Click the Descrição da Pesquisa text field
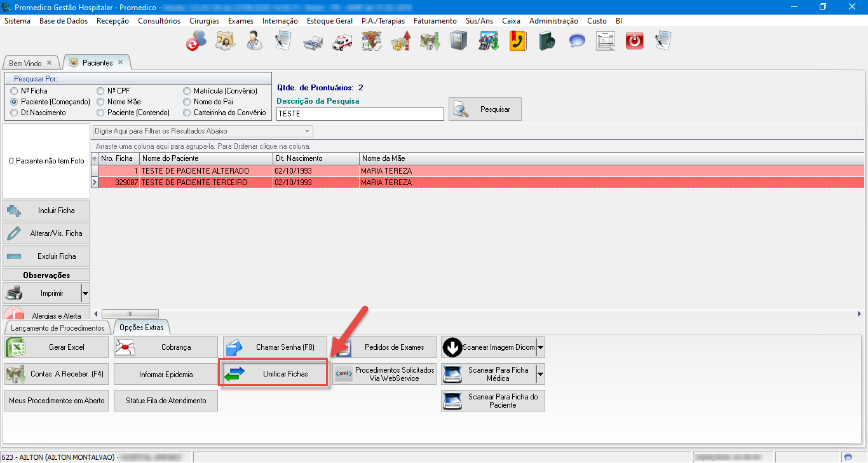The width and height of the screenshot is (868, 463). pyautogui.click(x=360, y=114)
